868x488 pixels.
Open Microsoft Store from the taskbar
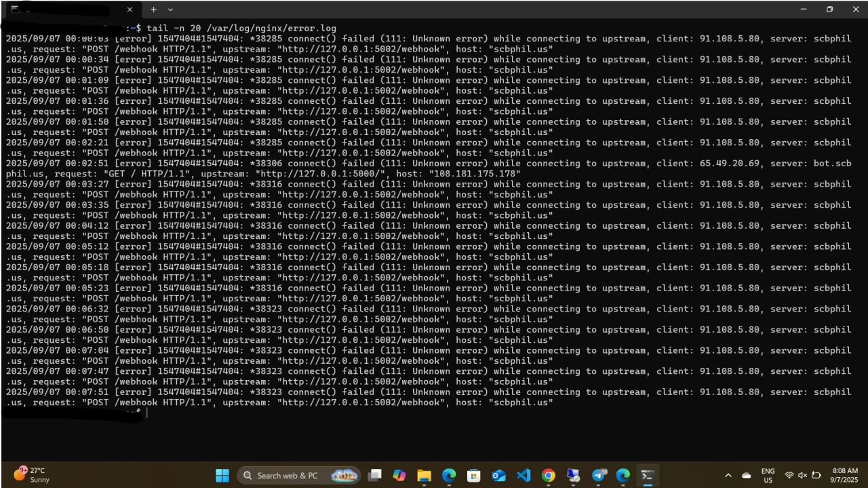(x=474, y=475)
